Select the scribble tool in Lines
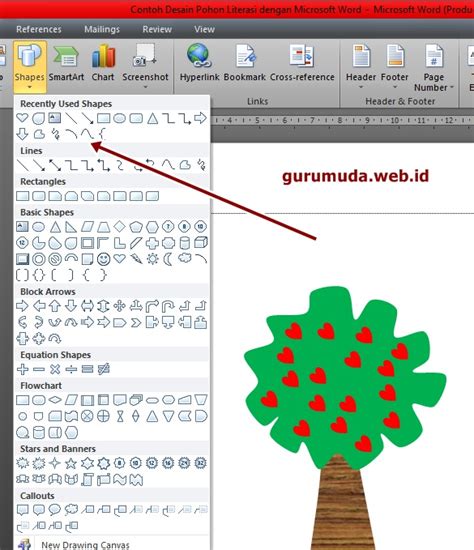 pyautogui.click(x=201, y=165)
